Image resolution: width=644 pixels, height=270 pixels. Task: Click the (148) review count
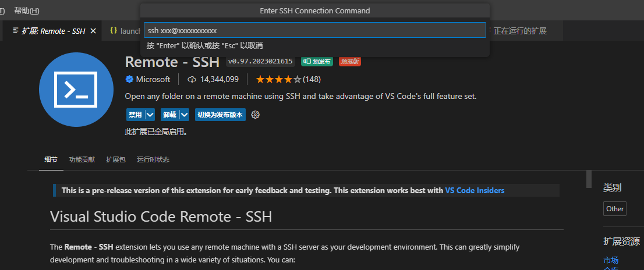coord(312,79)
